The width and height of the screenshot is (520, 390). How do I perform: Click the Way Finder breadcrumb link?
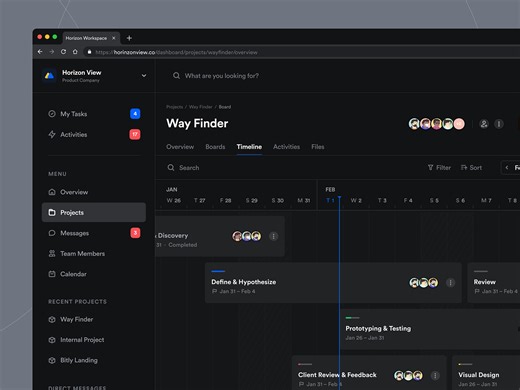click(x=200, y=107)
